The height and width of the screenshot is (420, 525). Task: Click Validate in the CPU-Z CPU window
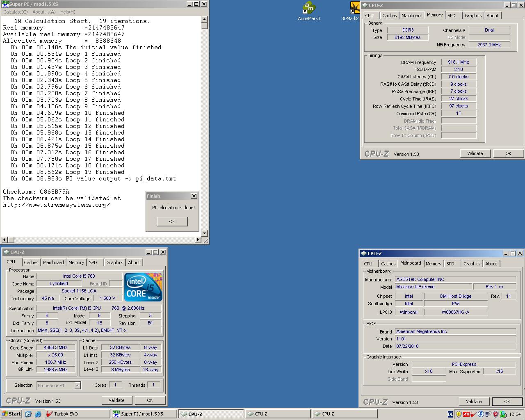tap(116, 400)
